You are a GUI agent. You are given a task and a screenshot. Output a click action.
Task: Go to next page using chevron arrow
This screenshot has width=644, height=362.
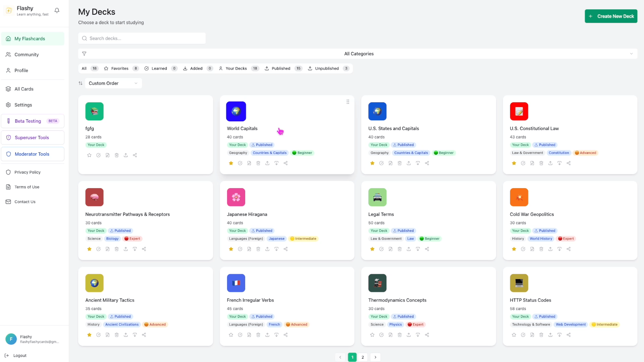pos(375,357)
